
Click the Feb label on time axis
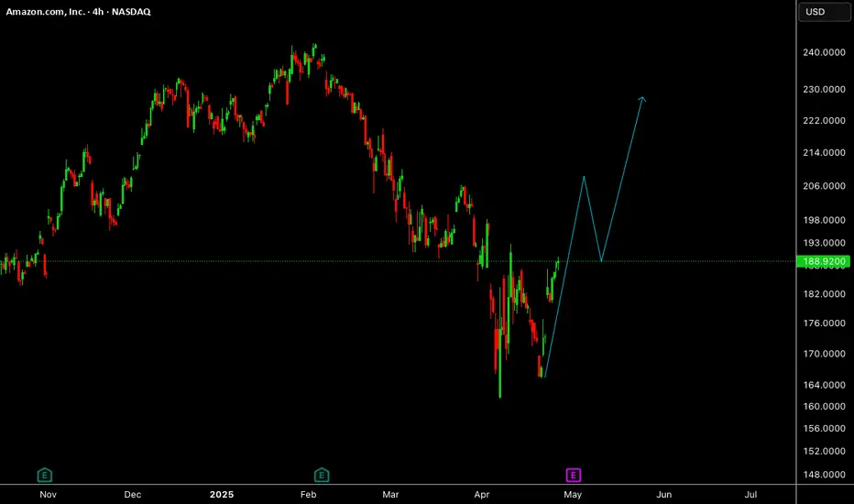pos(308,495)
